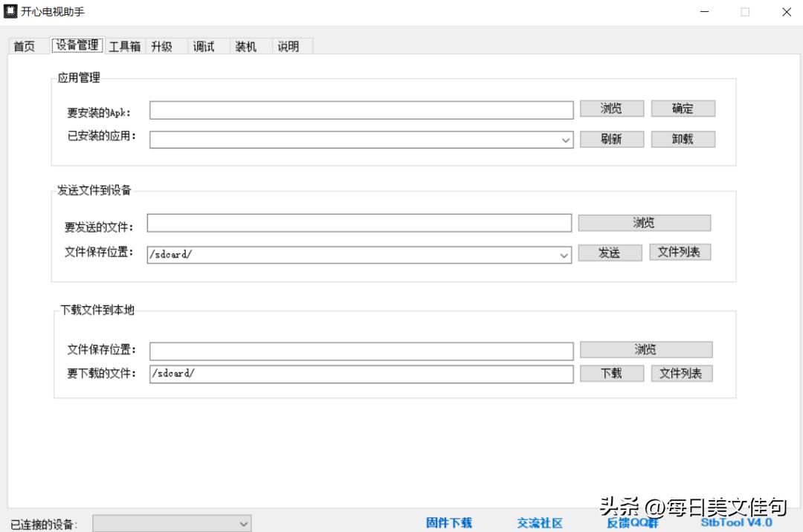The height and width of the screenshot is (532, 803).
Task: Click the 要安装的Apk path input field
Action: click(361, 110)
